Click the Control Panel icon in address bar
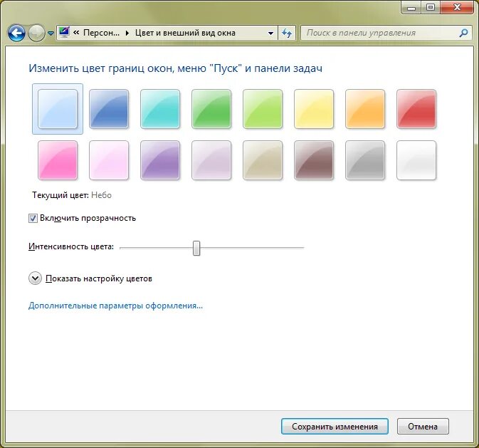The height and width of the screenshot is (448, 479). coord(64,33)
